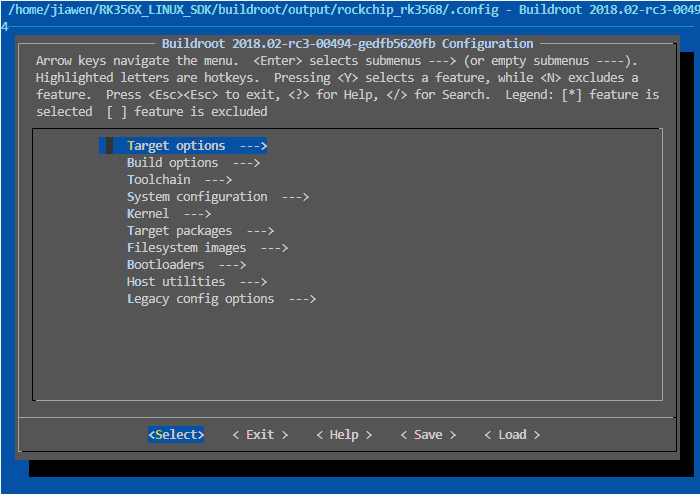Click the .config file path in header
700x494 pixels.
[x=254, y=9]
